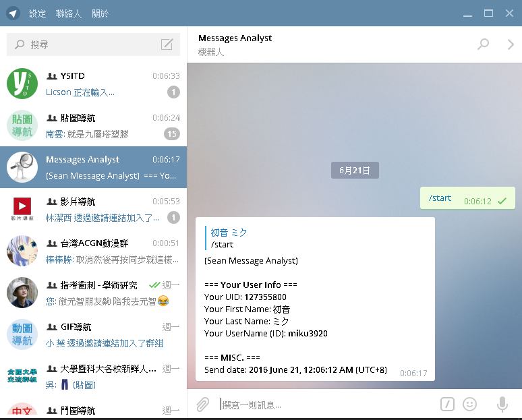Screen dimensions: 522x420
Task: Click the Send date line in message
Action: pos(295,369)
